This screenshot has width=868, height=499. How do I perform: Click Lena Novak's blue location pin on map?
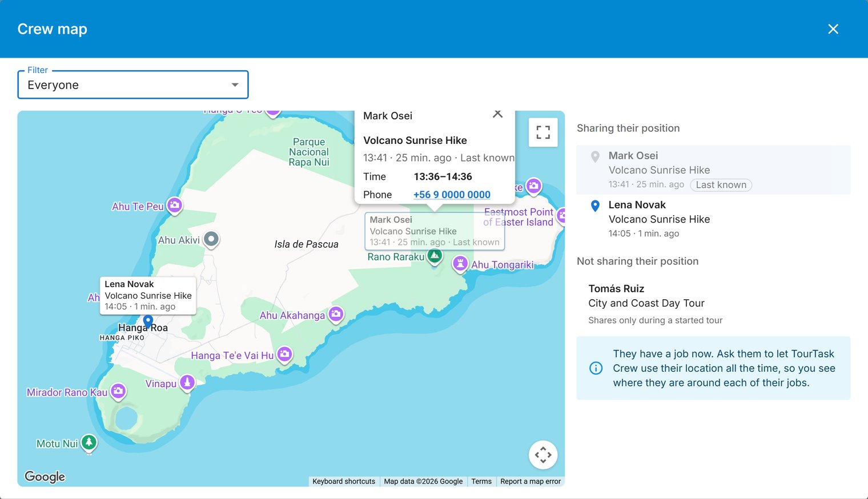pyautogui.click(x=148, y=321)
